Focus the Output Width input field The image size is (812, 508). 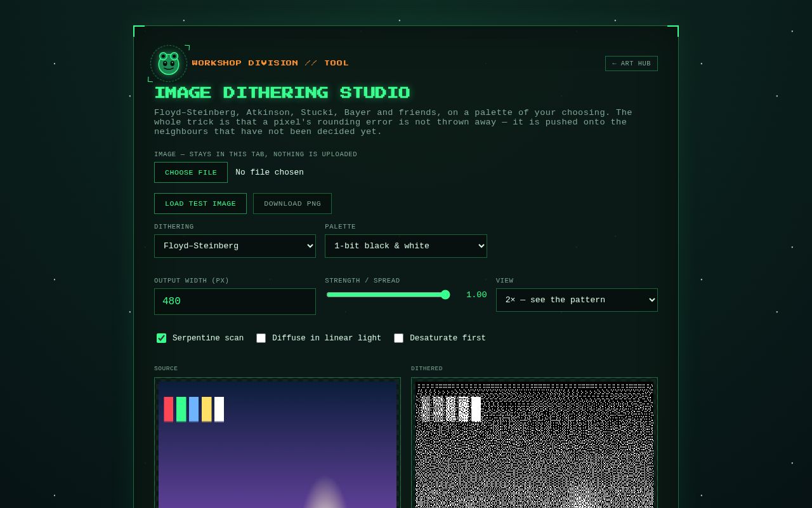point(235,301)
